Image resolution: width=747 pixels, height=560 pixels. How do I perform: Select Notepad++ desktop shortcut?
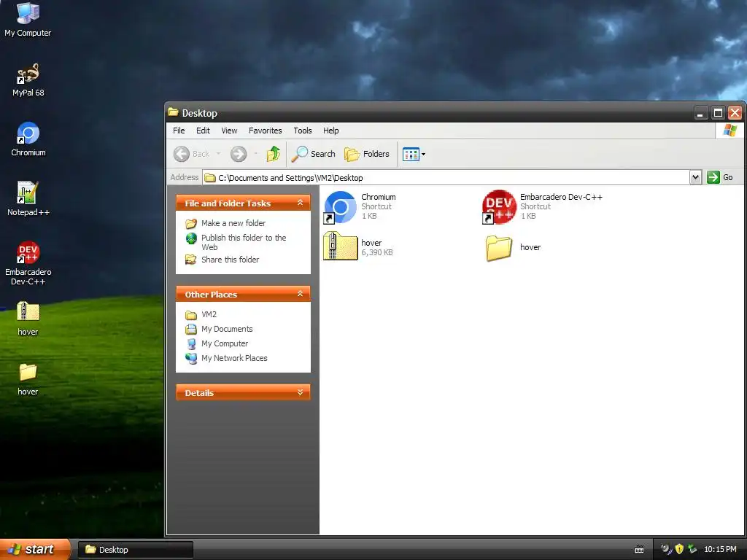click(x=28, y=199)
